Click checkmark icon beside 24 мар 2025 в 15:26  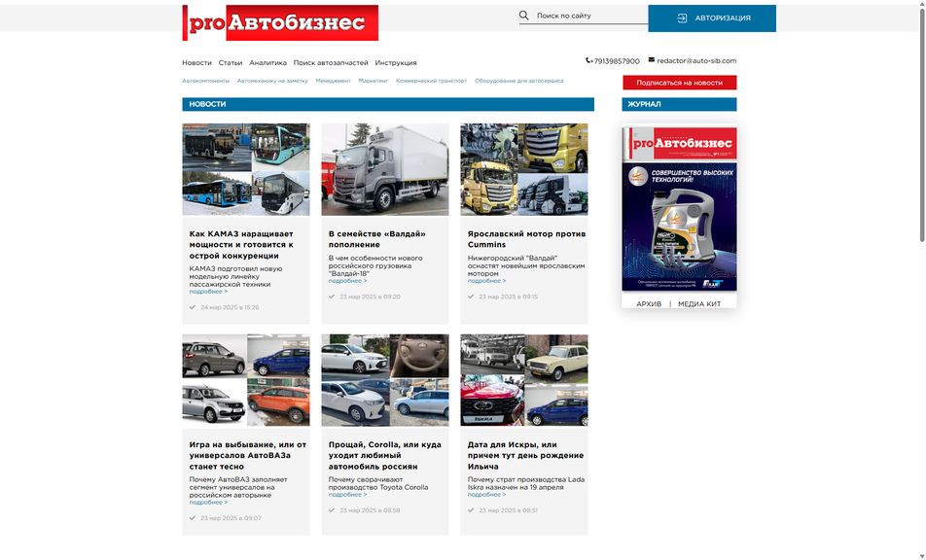(x=193, y=307)
